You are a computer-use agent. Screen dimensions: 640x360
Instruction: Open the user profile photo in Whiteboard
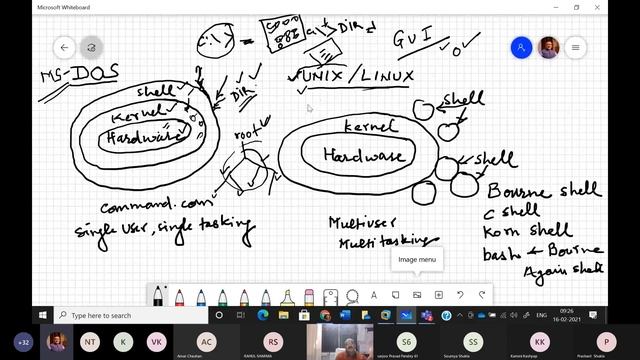pyautogui.click(x=549, y=48)
